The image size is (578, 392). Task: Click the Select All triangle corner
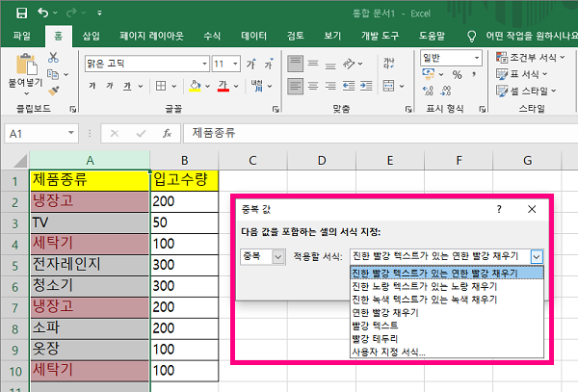pyautogui.click(x=19, y=161)
